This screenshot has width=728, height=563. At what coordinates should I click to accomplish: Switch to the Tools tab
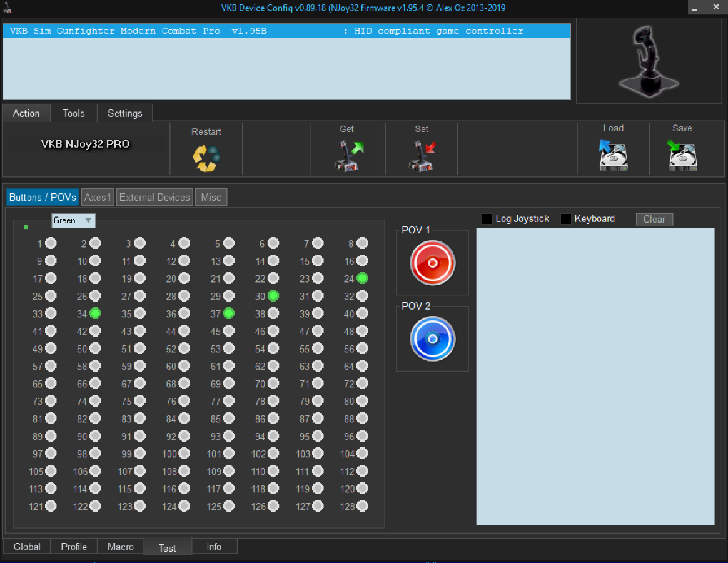click(74, 113)
